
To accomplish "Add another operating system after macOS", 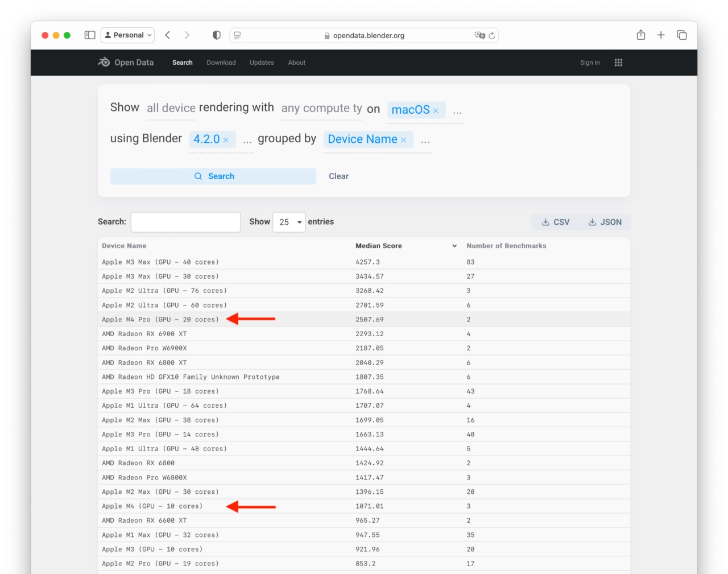I will (457, 112).
